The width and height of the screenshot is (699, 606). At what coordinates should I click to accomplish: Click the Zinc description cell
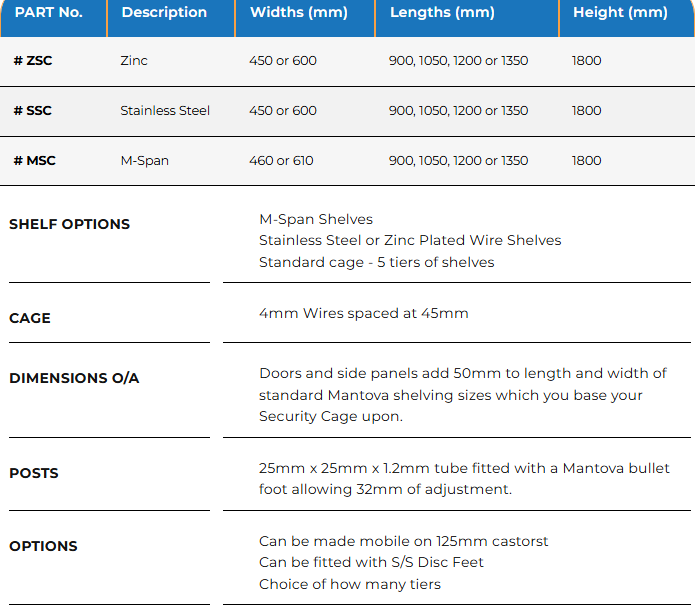tap(134, 61)
